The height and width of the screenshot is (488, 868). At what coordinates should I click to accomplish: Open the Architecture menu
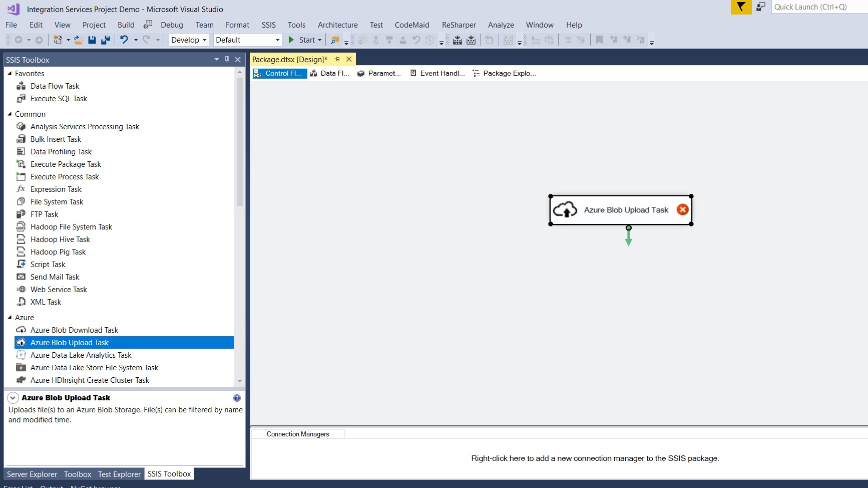(338, 25)
